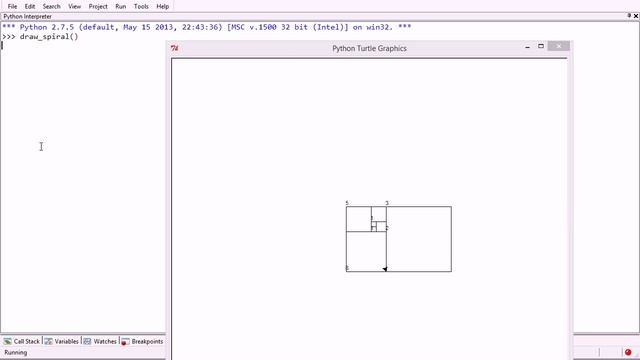Viewport: 640px width, 360px height.
Task: Click the red running indicator in status bar
Action: point(628,352)
